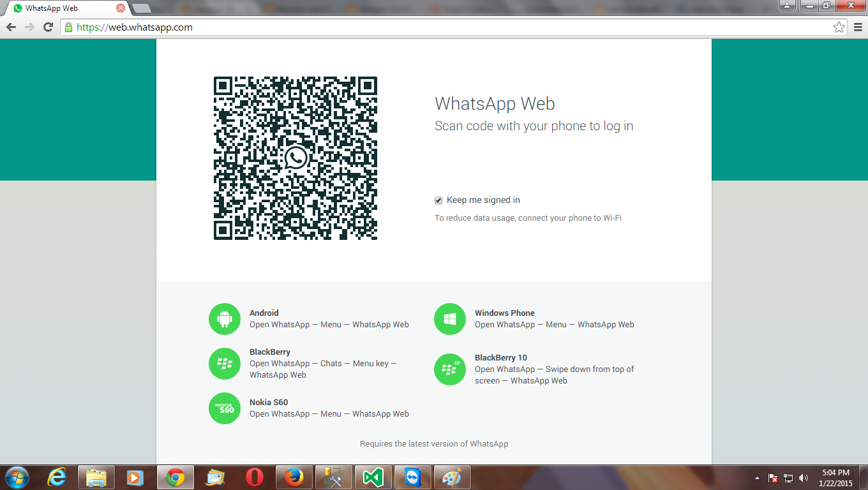Image resolution: width=868 pixels, height=490 pixels.
Task: Switch to Google Chrome on the taskbar
Action: [x=176, y=477]
